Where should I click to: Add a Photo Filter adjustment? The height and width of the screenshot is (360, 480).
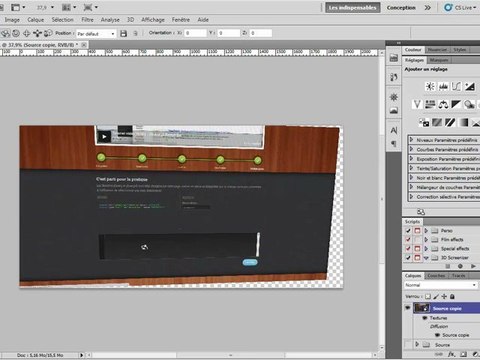tap(469, 105)
